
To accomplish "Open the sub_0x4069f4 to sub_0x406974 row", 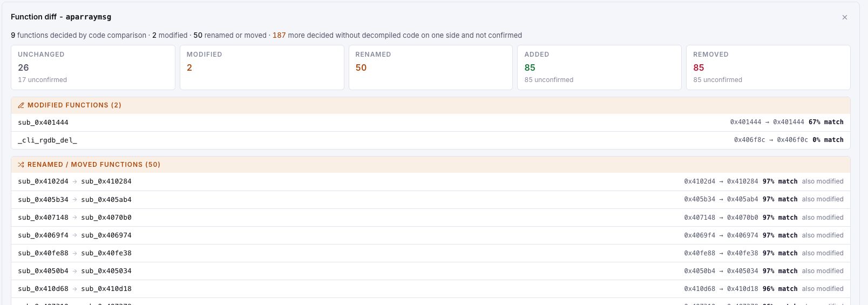I will (431, 235).
